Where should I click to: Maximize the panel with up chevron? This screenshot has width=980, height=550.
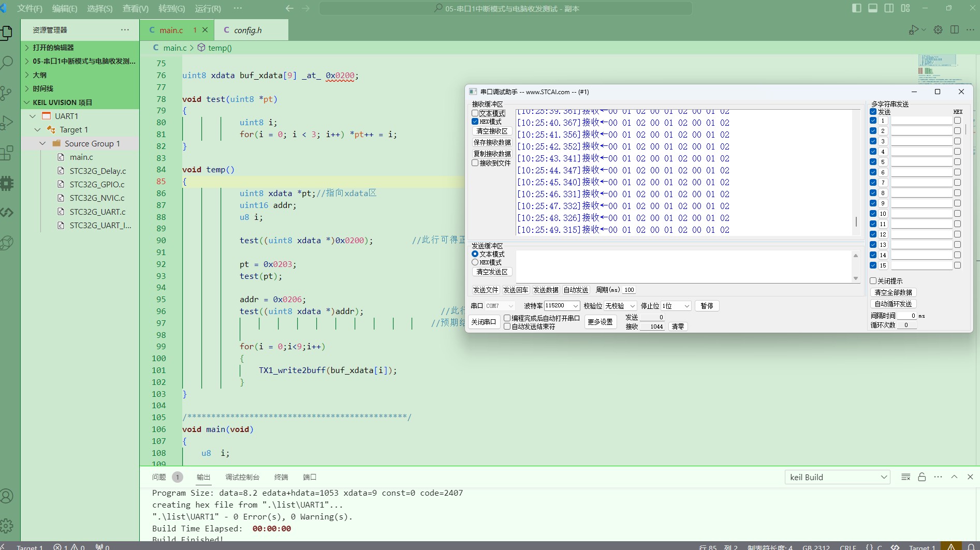pos(954,477)
